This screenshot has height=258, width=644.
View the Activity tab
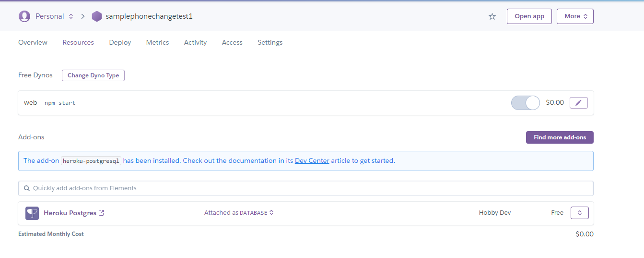195,42
